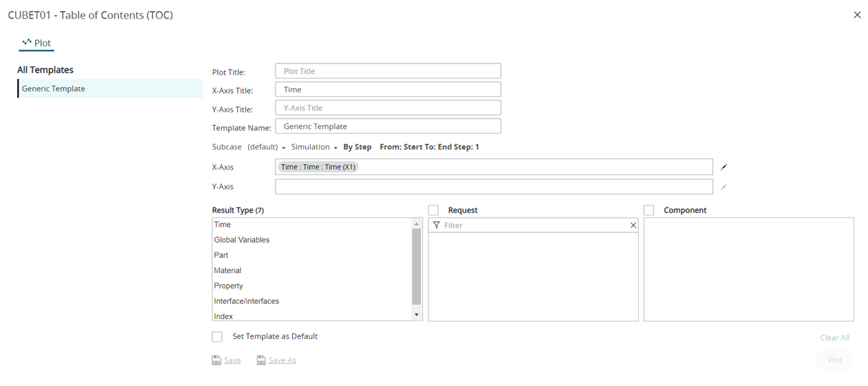The height and width of the screenshot is (386, 868).
Task: Click the Plot button
Action: [x=834, y=360]
